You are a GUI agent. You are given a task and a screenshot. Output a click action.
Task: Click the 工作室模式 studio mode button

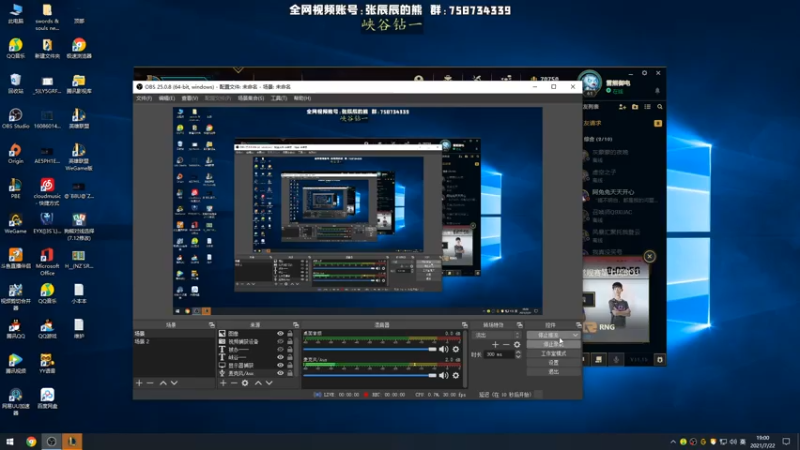pyautogui.click(x=553, y=354)
